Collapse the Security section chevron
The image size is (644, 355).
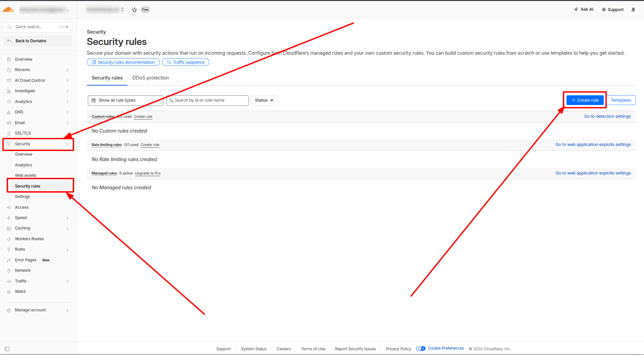(x=68, y=144)
